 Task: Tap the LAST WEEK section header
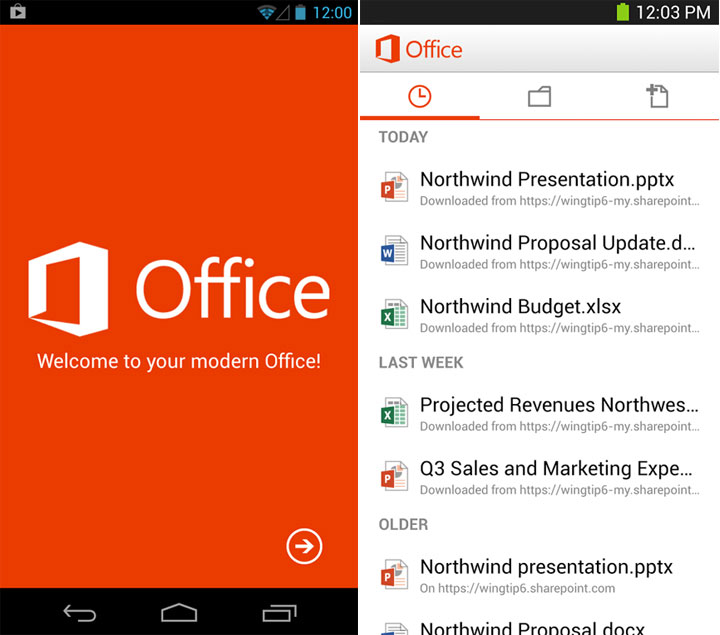point(421,362)
